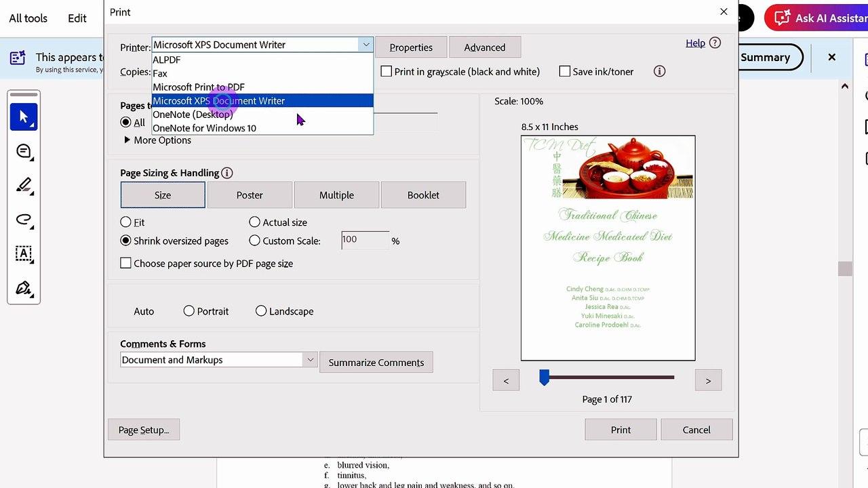Select the fill and sign pen icon
Image resolution: width=868 pixels, height=488 pixels.
tap(24, 289)
